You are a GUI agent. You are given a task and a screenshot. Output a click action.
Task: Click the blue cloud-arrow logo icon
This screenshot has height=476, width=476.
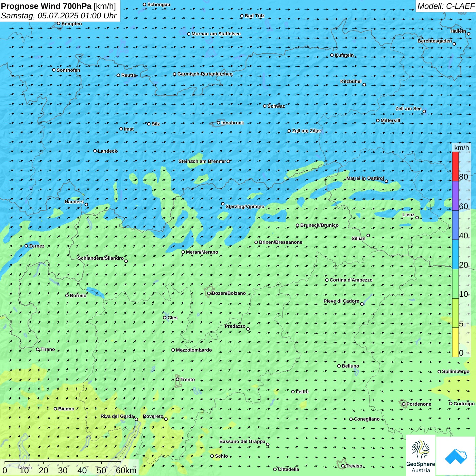(x=456, y=456)
